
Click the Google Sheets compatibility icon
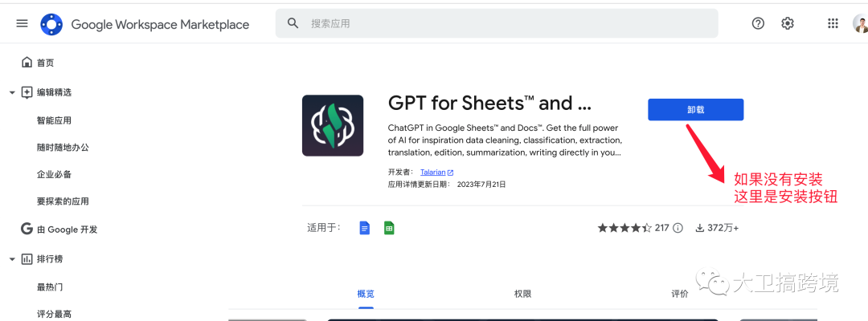coord(389,228)
